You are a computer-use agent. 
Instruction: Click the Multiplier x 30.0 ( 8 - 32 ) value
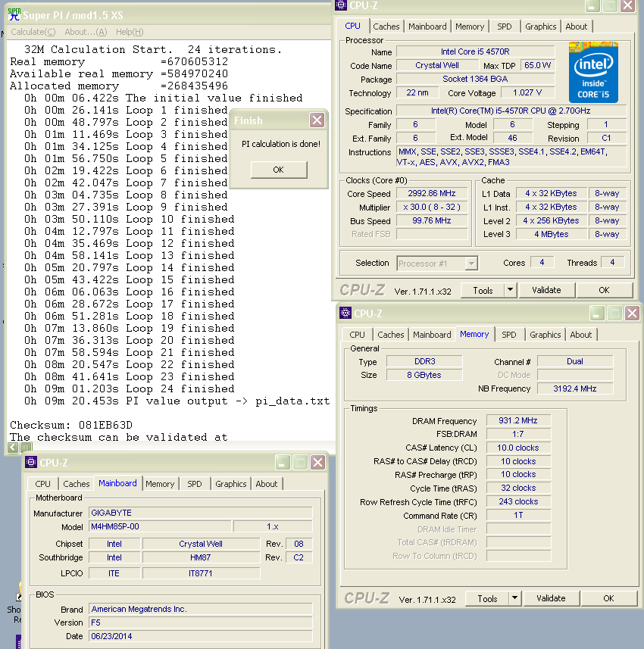pyautogui.click(x=432, y=207)
